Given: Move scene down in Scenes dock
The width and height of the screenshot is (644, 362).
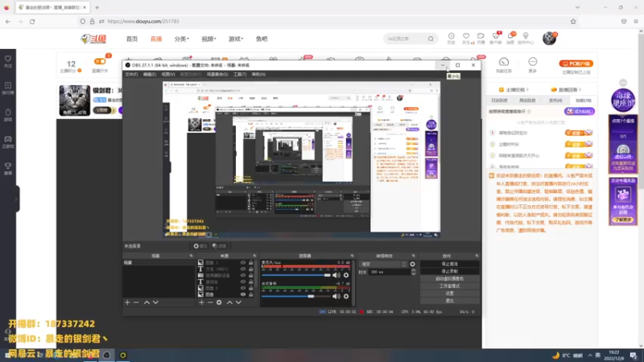Looking at the screenshot, I should pos(155,302).
